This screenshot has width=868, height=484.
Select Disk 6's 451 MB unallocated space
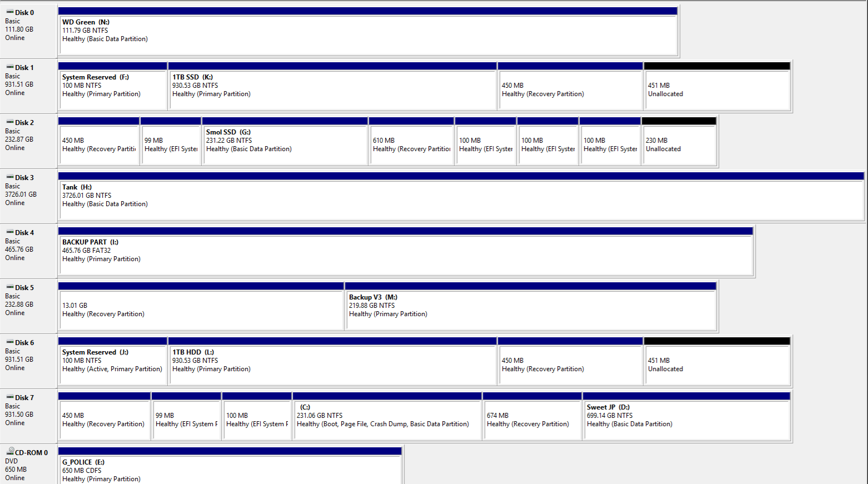(x=717, y=361)
